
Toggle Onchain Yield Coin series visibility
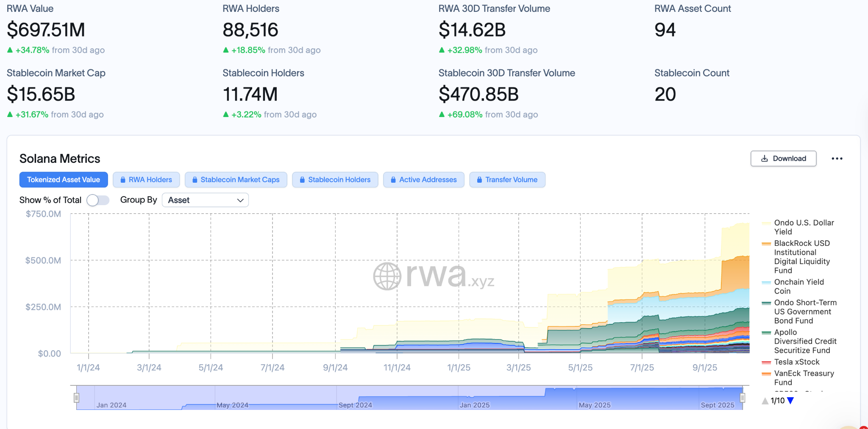point(798,287)
